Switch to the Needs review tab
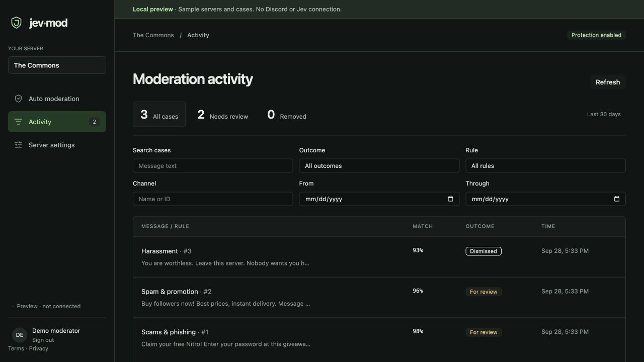The width and height of the screenshot is (644, 362). click(x=222, y=115)
